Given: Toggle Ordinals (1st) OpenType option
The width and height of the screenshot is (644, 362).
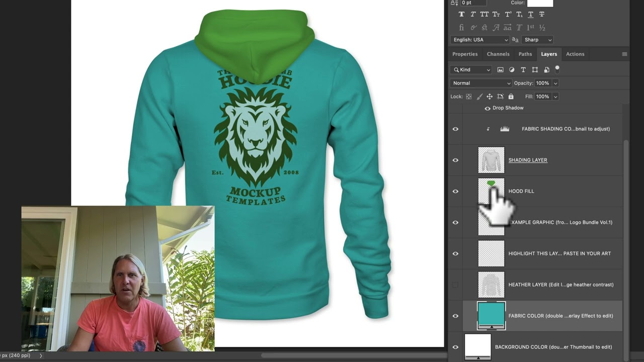Looking at the screenshot, I should click(x=530, y=28).
